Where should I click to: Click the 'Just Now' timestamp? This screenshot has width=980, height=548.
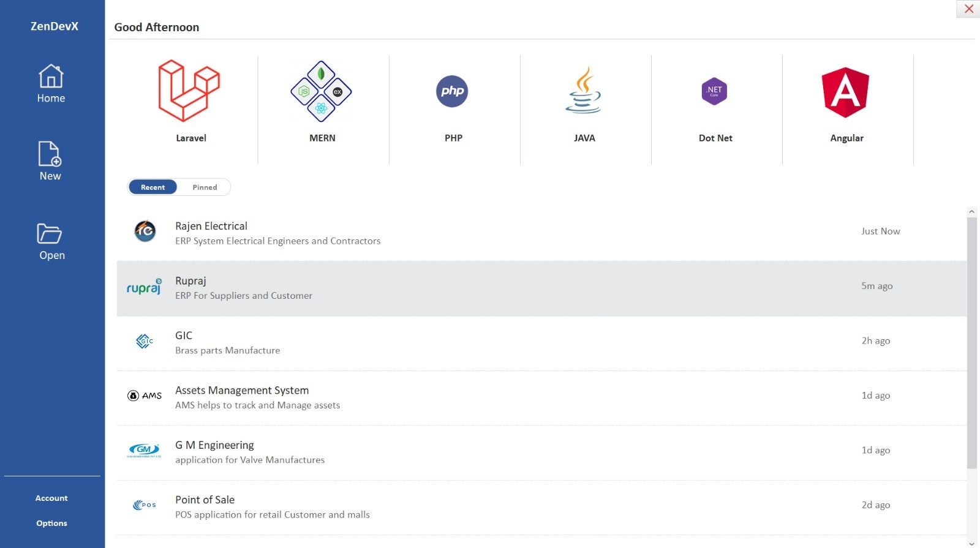(x=880, y=231)
